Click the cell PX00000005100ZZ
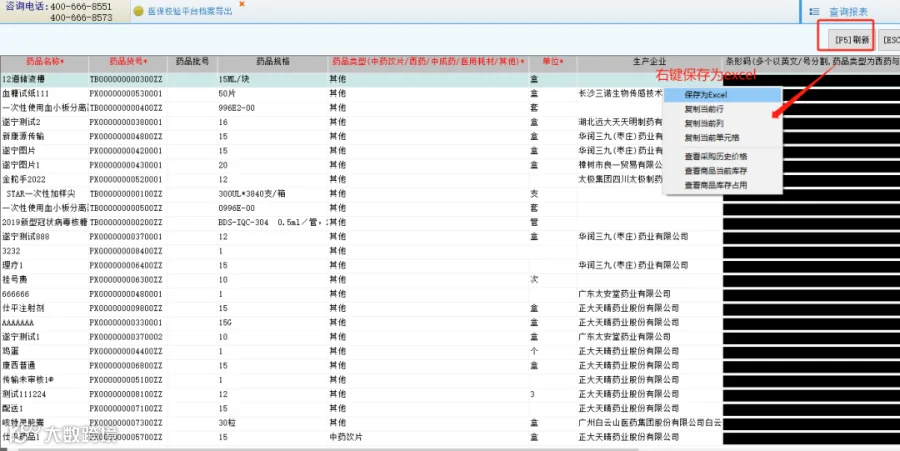Image resolution: width=900 pixels, height=451 pixels. (x=128, y=380)
